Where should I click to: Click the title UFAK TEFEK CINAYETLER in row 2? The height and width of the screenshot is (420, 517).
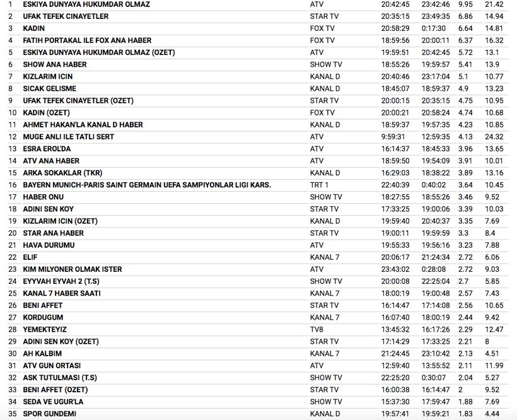click(66, 16)
